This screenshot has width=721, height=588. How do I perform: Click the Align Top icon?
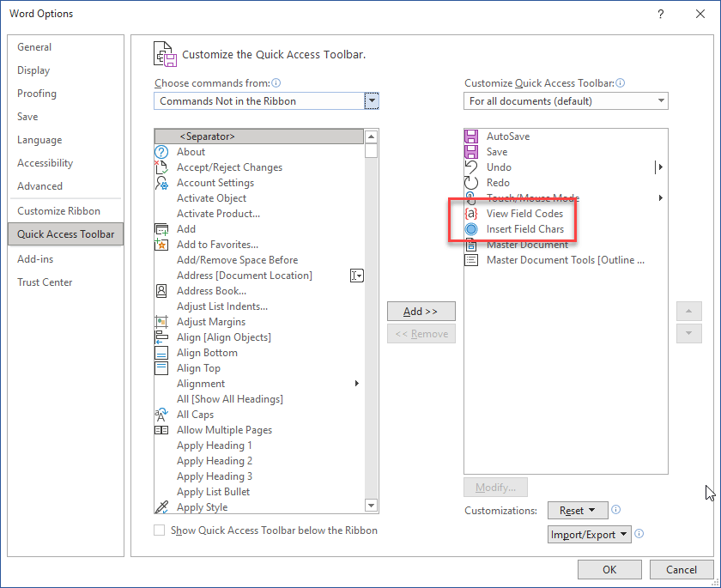tap(161, 368)
